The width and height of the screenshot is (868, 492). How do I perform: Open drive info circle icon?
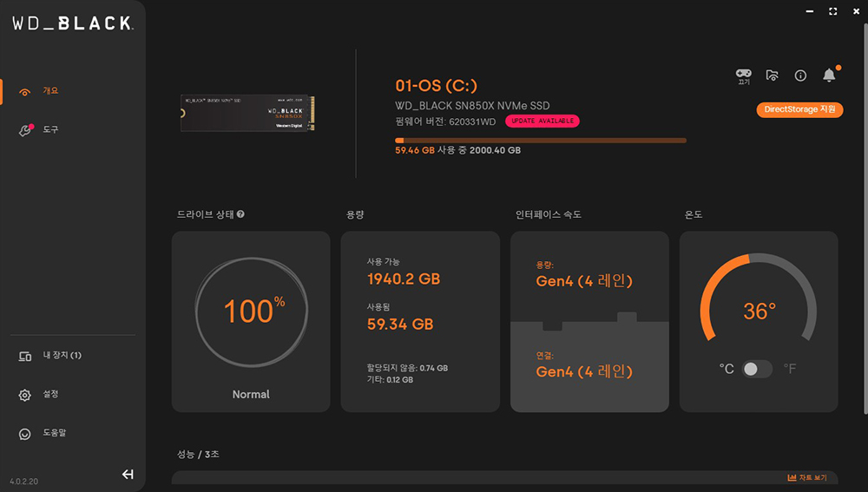[x=800, y=75]
